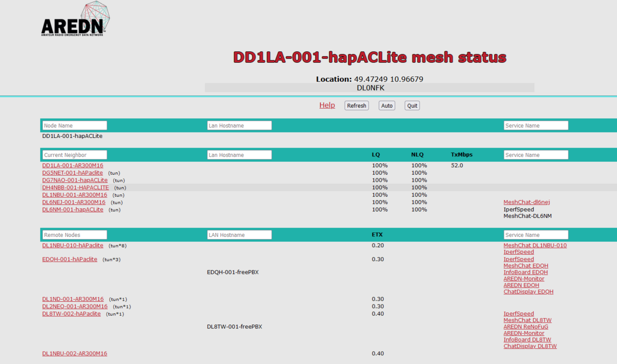The width and height of the screenshot is (617, 364).
Task: Open neighbor DG7NAO-001-hapACLite
Action: point(75,181)
